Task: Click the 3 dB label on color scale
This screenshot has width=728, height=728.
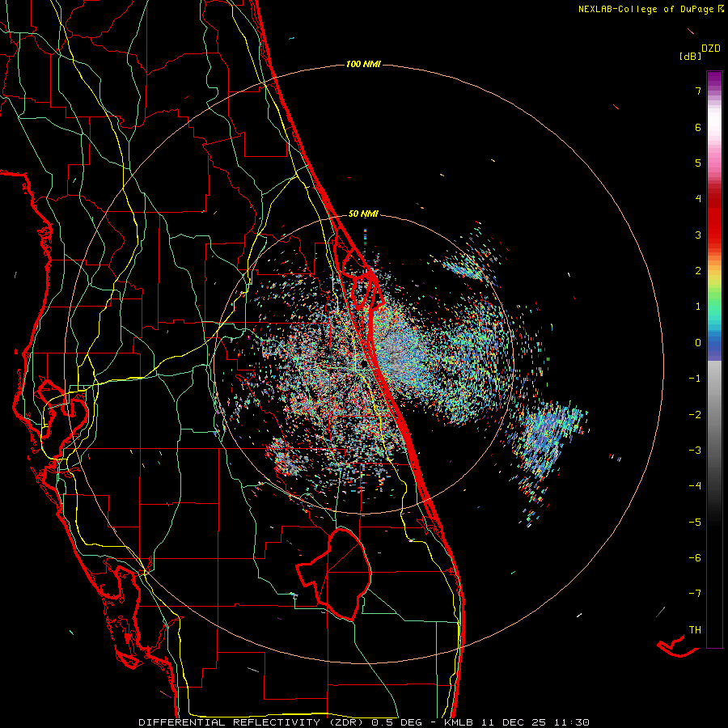Action: point(698,235)
